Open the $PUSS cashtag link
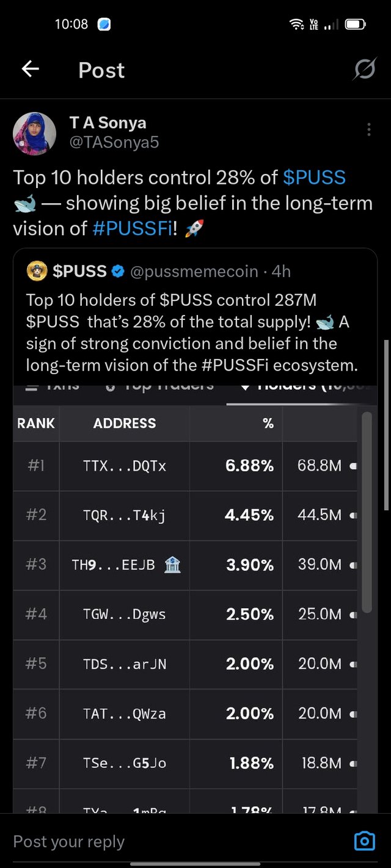 point(315,178)
